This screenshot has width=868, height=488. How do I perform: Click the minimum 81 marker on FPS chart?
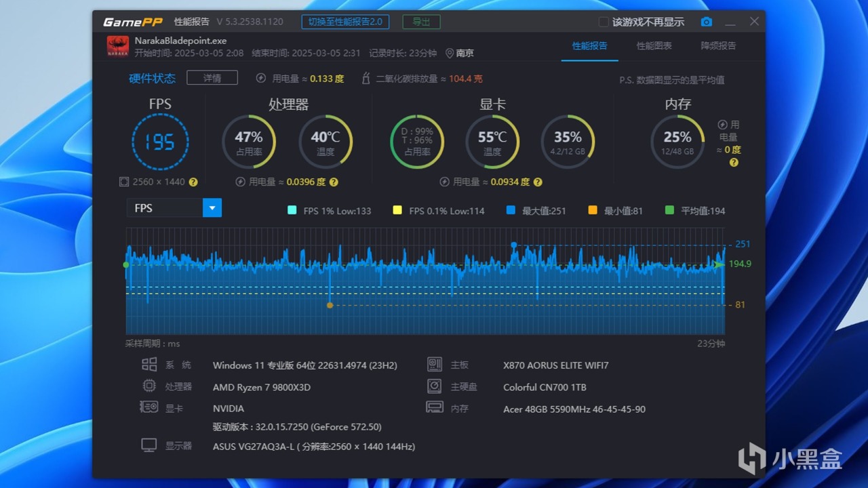(x=330, y=305)
